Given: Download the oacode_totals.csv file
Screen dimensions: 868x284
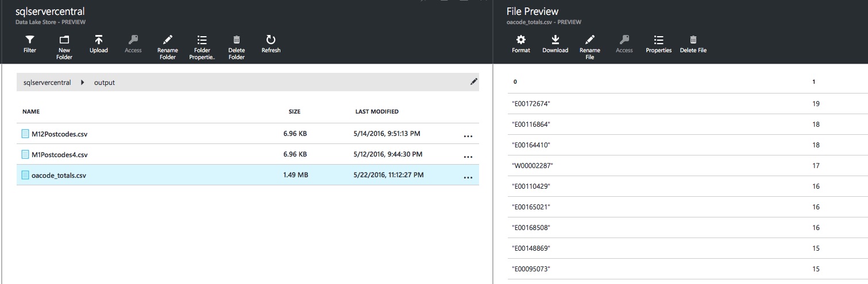Looking at the screenshot, I should (x=555, y=44).
